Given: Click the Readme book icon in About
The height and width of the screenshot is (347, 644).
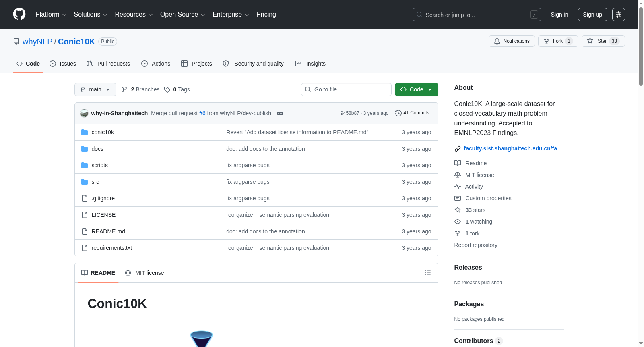Looking at the screenshot, I should [x=458, y=163].
